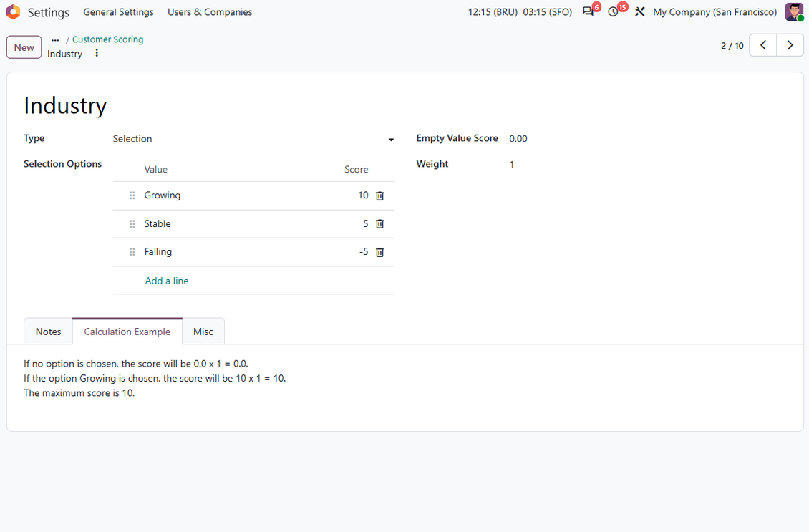809x532 pixels.
Task: Click the Score column header
Action: tap(357, 169)
